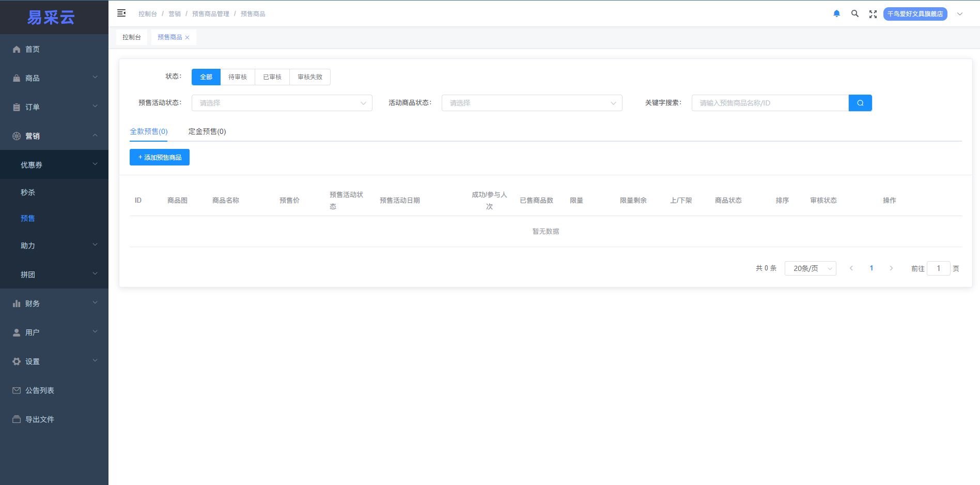Select the 审核失败 status filter
980x485 pixels.
click(309, 77)
